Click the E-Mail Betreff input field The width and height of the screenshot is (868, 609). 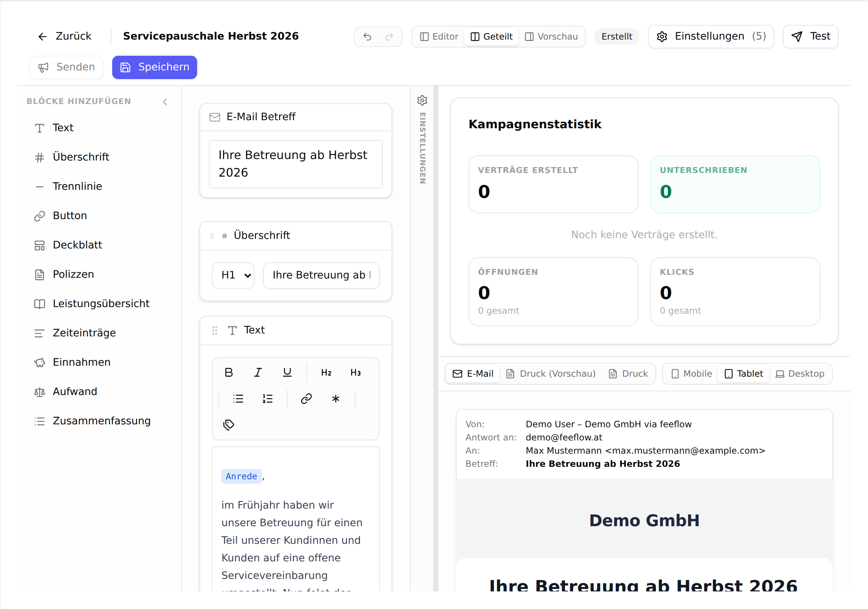(296, 164)
